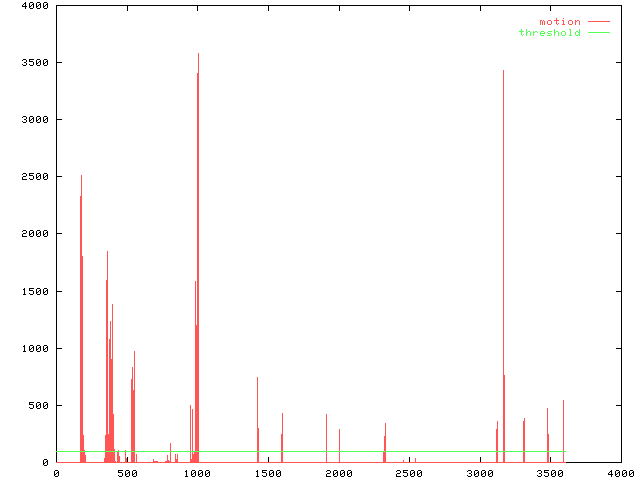Click the y-axis label 1000
The image size is (640, 480).
tap(36, 348)
